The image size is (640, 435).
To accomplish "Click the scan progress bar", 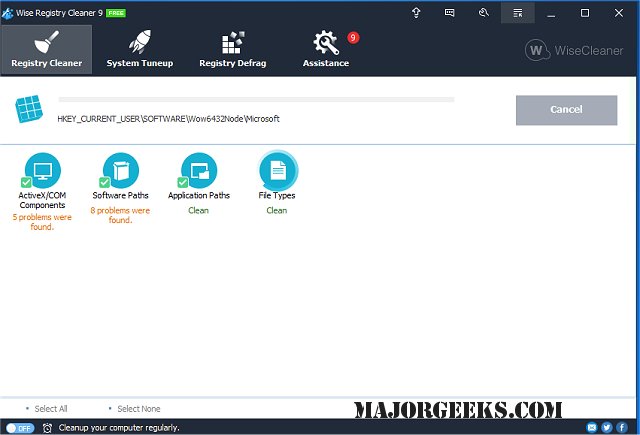I will pos(256,100).
